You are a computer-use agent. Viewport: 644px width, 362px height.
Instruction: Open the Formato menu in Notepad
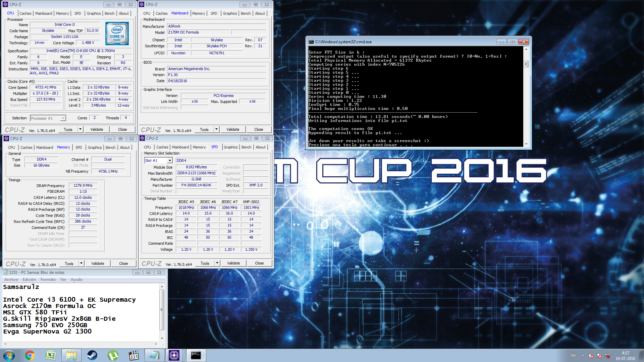[48, 280]
